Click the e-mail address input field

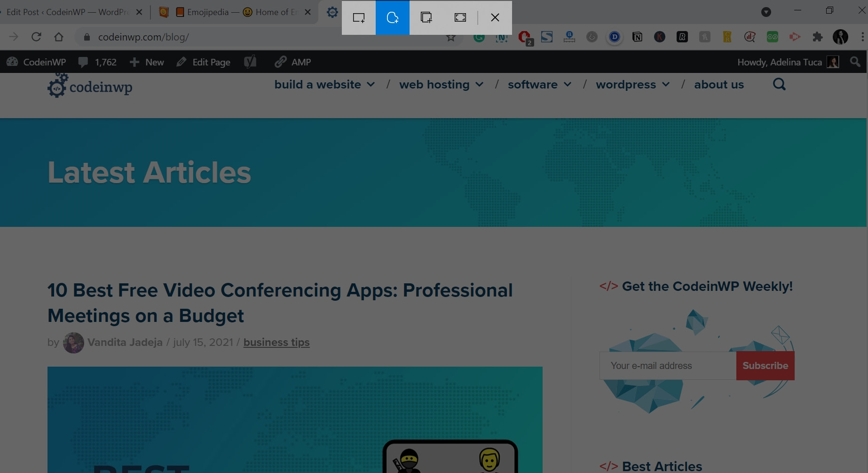668,366
